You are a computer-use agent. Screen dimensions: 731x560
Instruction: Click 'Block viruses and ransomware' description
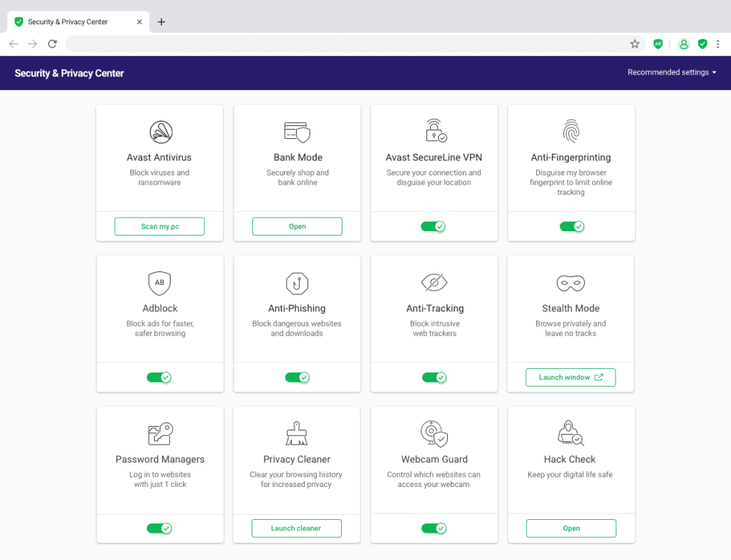point(159,178)
